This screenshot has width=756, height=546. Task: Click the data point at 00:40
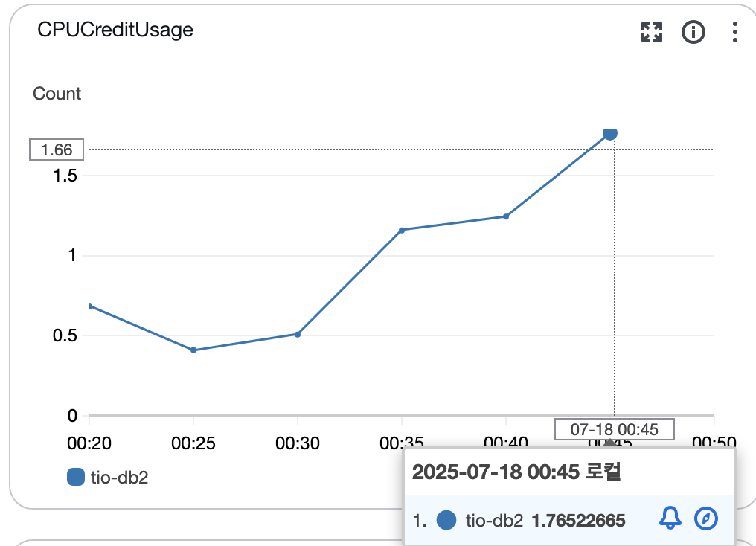point(506,216)
